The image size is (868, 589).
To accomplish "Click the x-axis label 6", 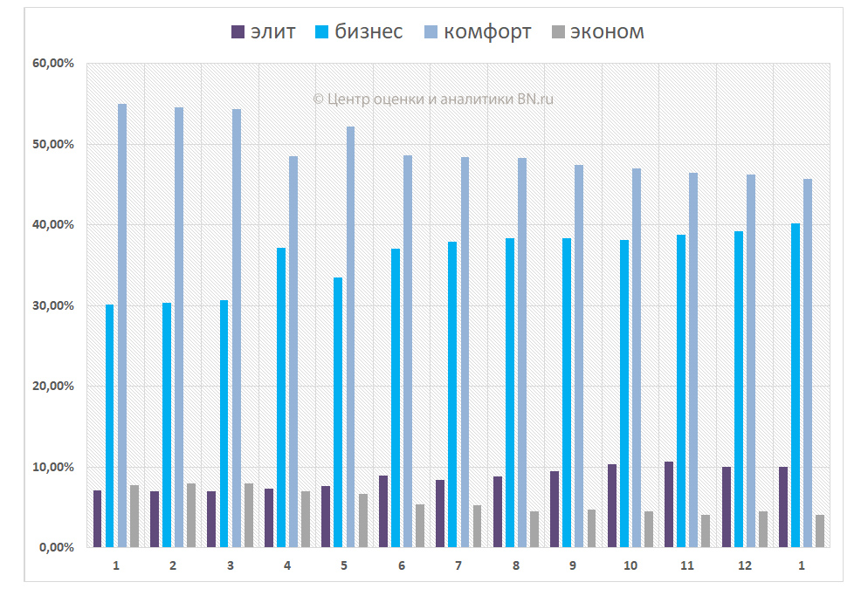I will [401, 566].
